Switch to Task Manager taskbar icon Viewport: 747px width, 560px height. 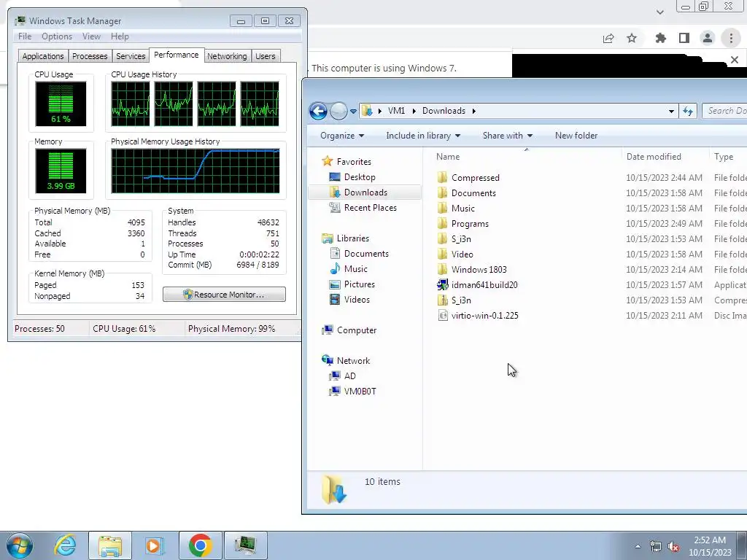[245, 545]
